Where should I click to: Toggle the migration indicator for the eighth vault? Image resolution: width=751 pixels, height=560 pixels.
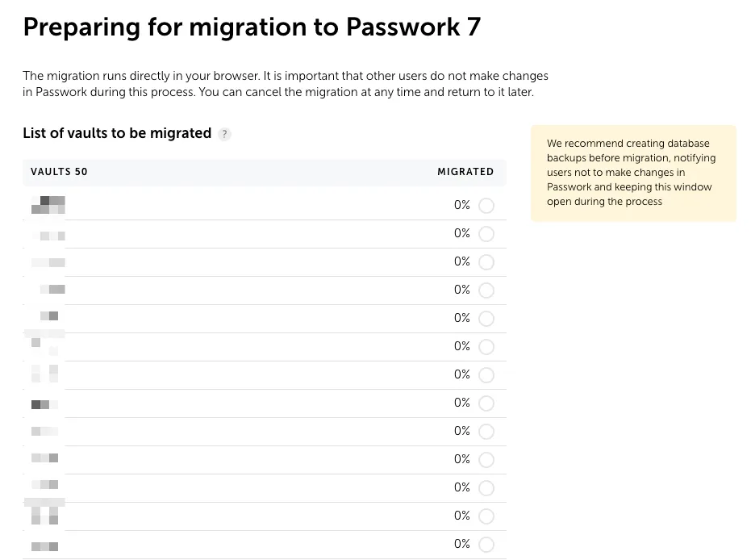(x=486, y=403)
